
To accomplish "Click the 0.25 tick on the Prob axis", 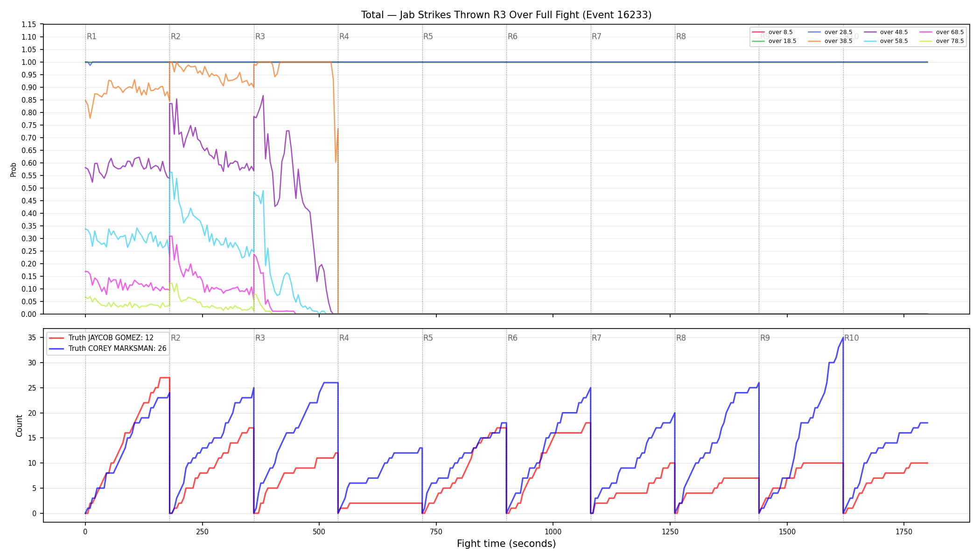I will [x=28, y=251].
